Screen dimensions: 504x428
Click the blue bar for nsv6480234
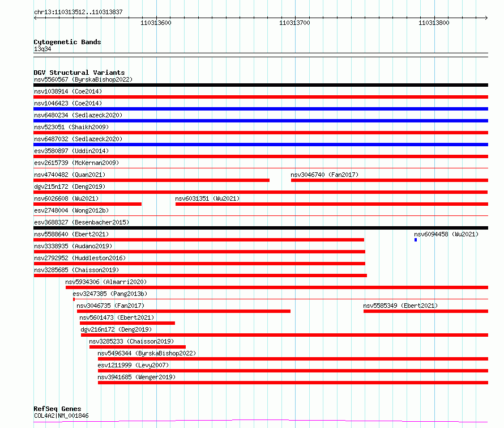(x=260, y=121)
